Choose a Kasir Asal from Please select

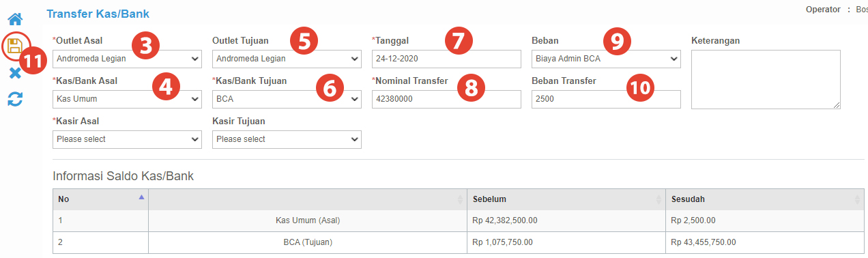(127, 139)
